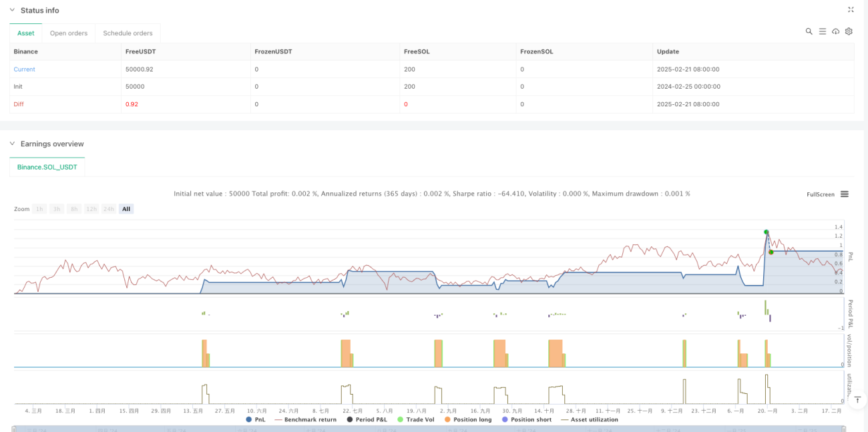Toggle Benchmark return legend entry
Viewport: 868px width, 432px height.
click(306, 419)
